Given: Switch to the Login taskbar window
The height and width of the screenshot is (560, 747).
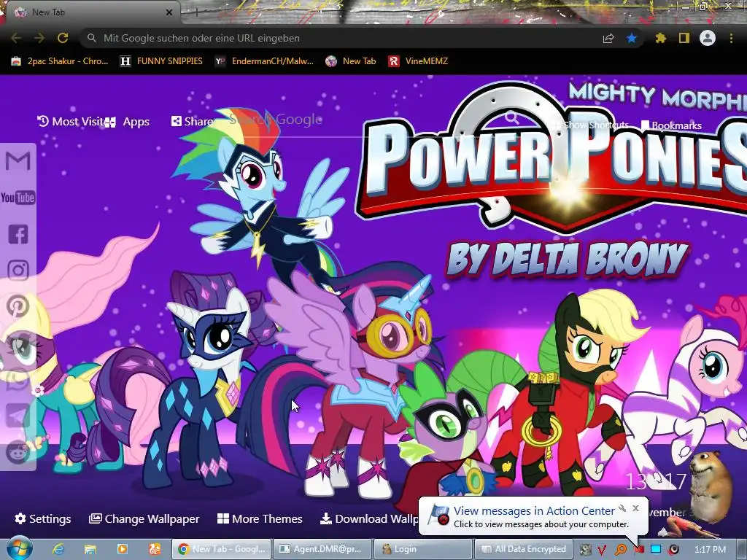Looking at the screenshot, I should 423,549.
